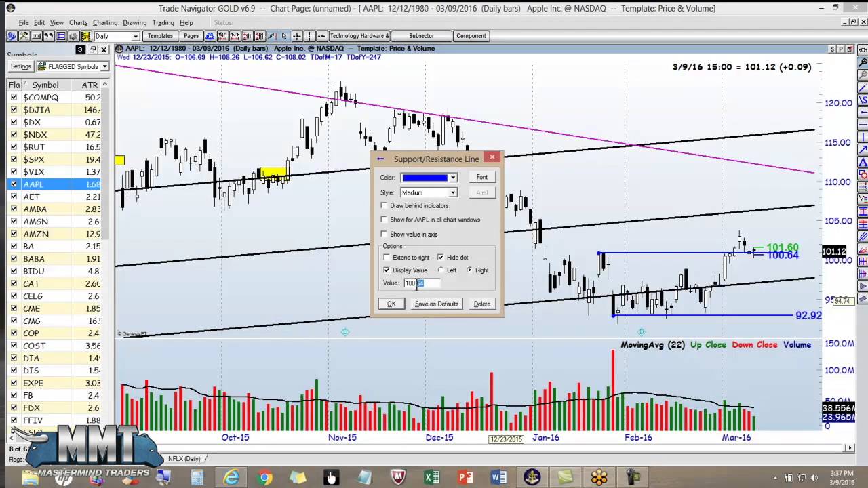Open the Charting menu
This screenshot has width=868, height=488.
coord(105,22)
